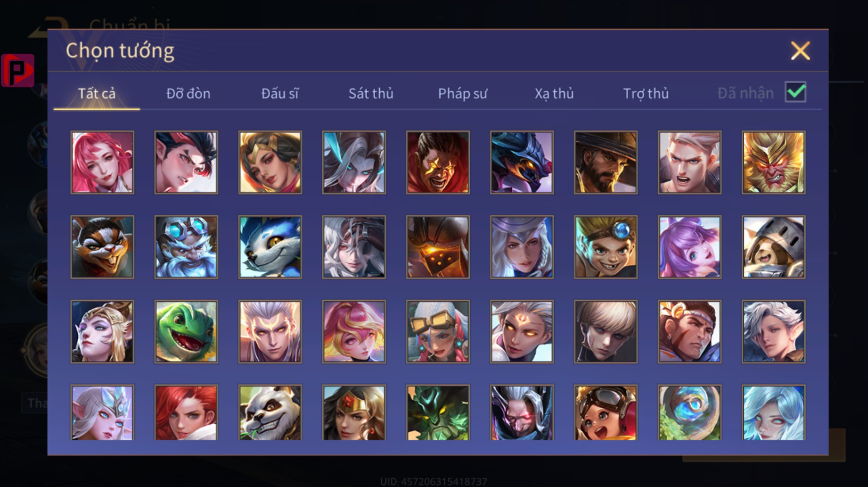Open the Xạ thủ tab
The width and height of the screenshot is (868, 487).
pyautogui.click(x=554, y=94)
